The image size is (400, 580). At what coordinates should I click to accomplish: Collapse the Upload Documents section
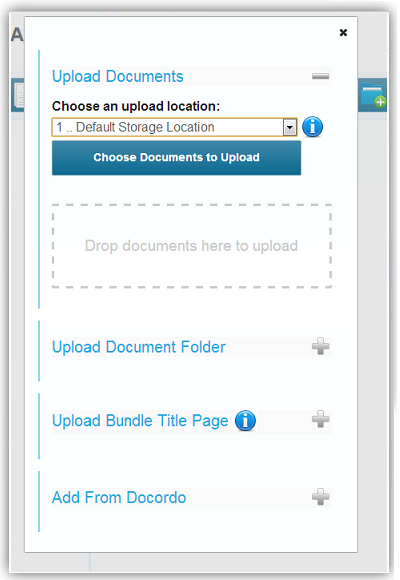320,77
